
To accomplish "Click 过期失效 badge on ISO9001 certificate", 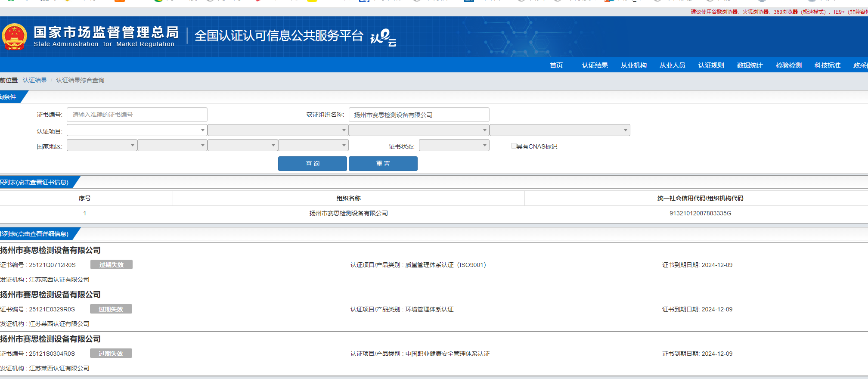I will point(112,264).
